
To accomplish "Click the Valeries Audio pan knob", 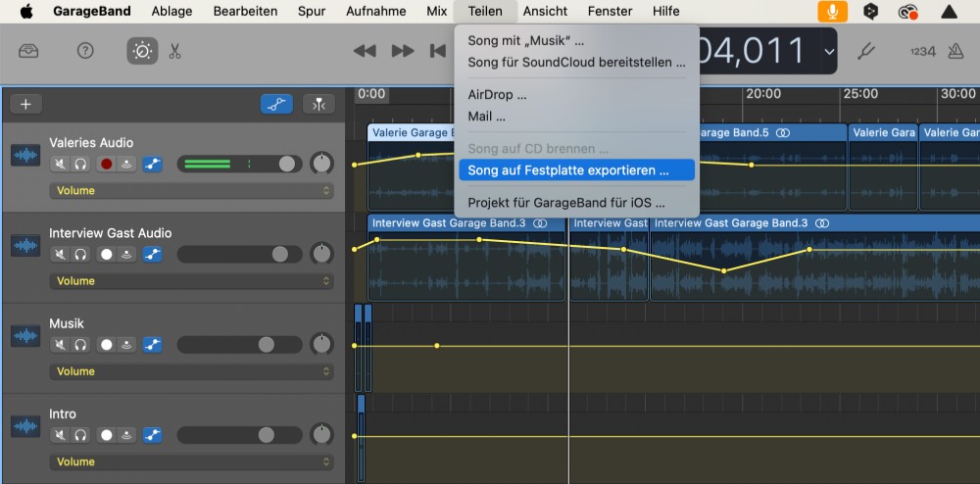I will coord(321,165).
